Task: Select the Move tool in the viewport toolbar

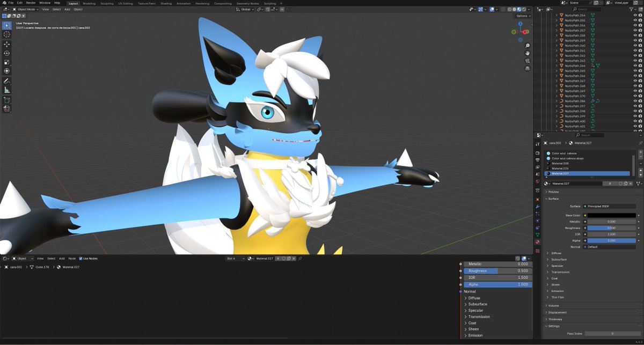Action: click(7, 45)
